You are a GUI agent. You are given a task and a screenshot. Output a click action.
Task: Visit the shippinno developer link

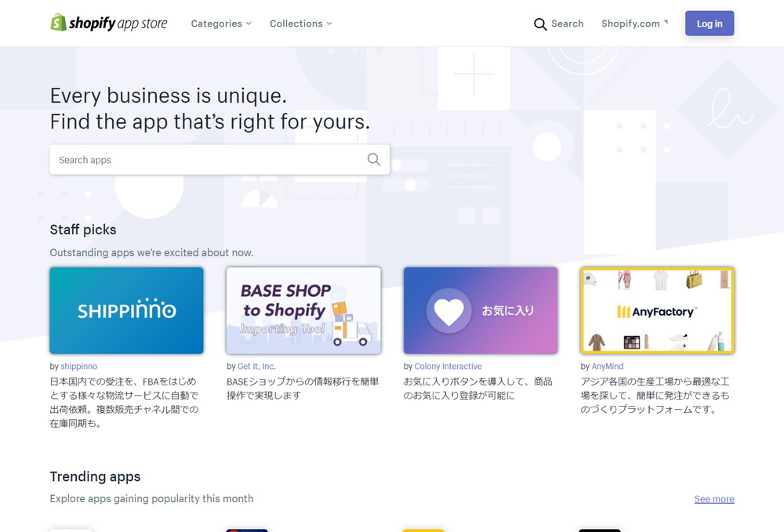tap(79, 366)
